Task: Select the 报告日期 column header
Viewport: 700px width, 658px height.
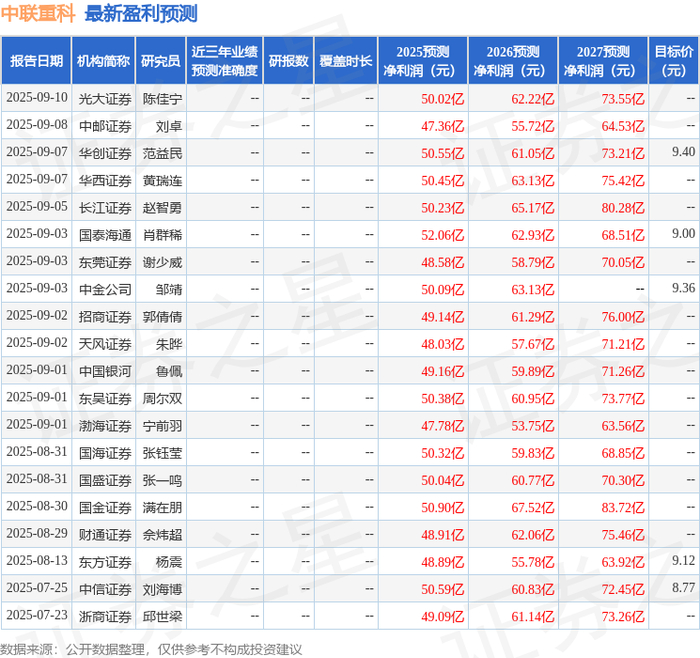Action: click(36, 61)
